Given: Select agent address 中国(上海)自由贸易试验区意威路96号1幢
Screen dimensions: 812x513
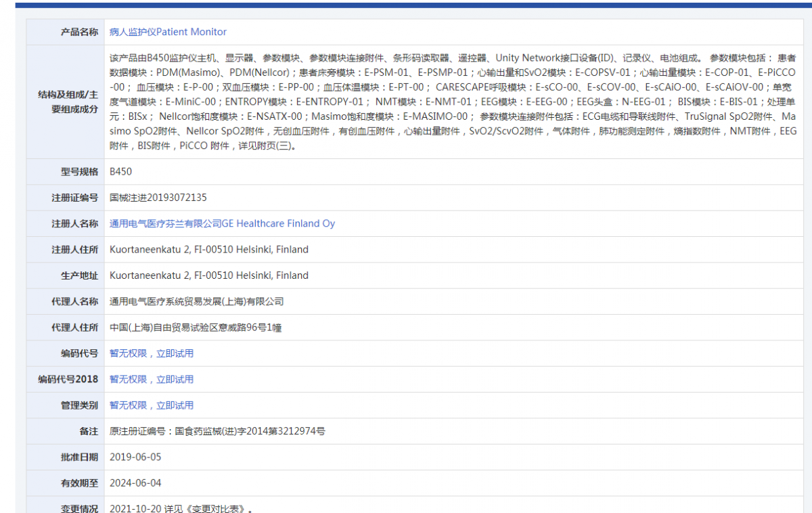Looking at the screenshot, I should pyautogui.click(x=196, y=328).
